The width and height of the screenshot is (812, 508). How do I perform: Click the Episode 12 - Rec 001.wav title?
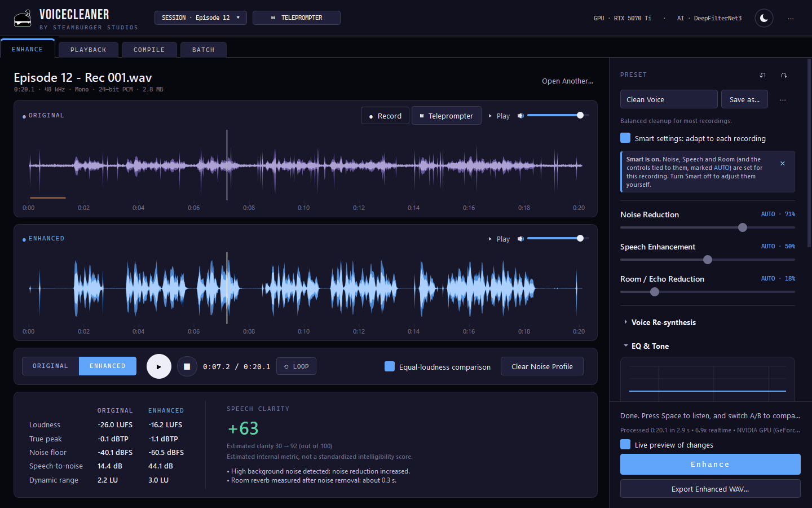(83, 77)
